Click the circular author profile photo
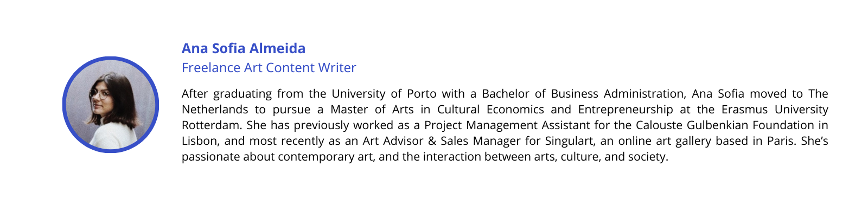This screenshot has width=868, height=217. (x=111, y=105)
